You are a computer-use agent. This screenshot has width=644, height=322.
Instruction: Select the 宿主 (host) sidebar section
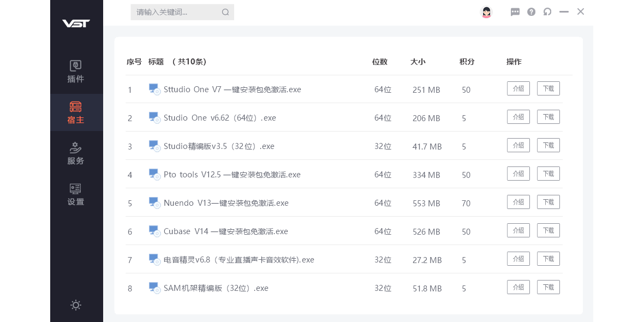(x=76, y=112)
